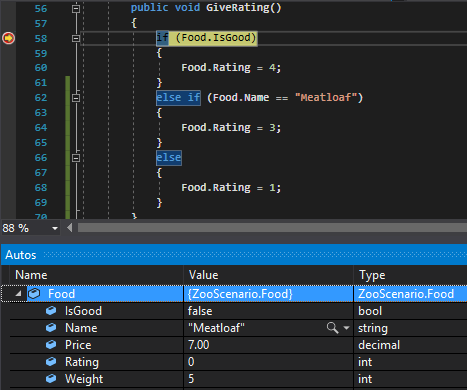Viewport: 467px width, 390px height.
Task: Click the else if keyword on line 62
Action: pos(178,98)
